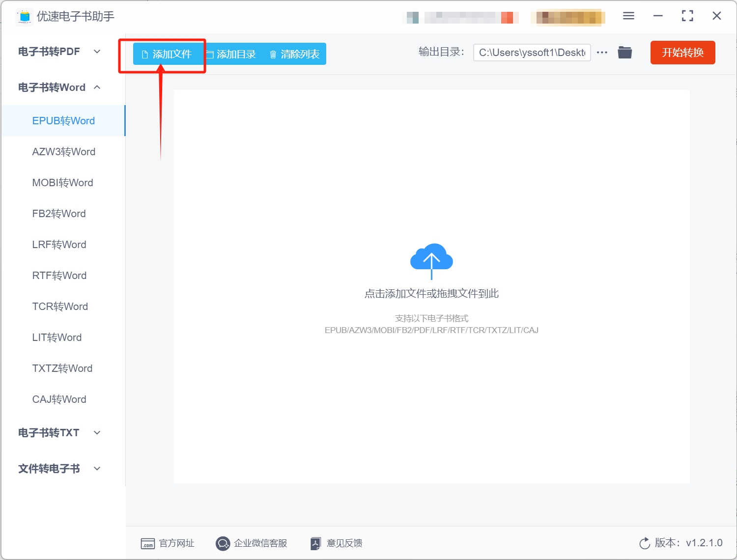Image resolution: width=737 pixels, height=560 pixels.
Task: Browse output directory with three-dots icon
Action: [602, 53]
